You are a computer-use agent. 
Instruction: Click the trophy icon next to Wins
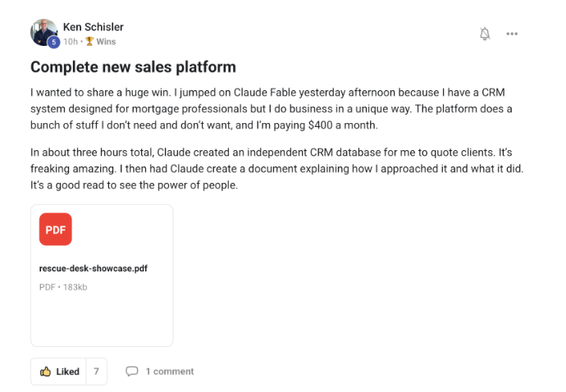point(89,42)
